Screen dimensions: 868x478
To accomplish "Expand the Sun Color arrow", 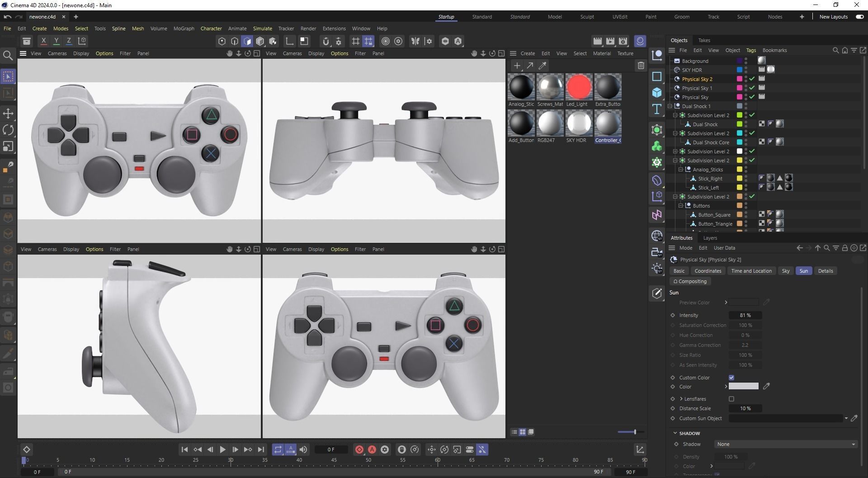I will coord(726,387).
